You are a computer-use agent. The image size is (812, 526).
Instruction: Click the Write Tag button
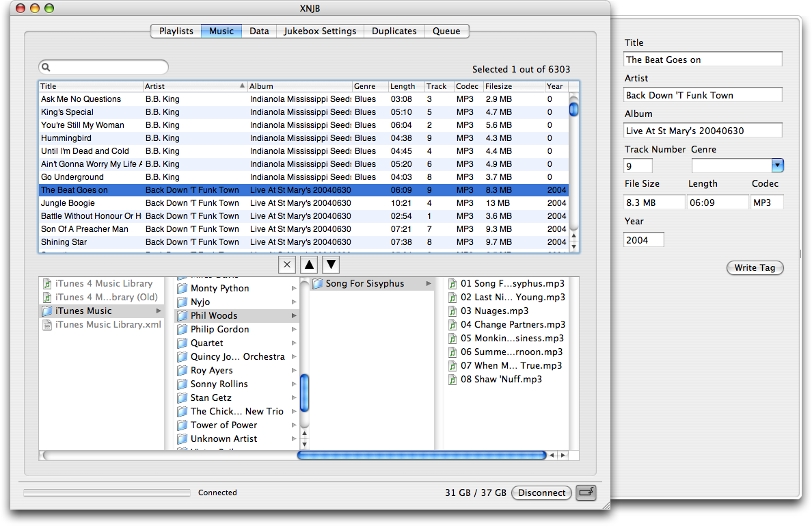pyautogui.click(x=755, y=267)
